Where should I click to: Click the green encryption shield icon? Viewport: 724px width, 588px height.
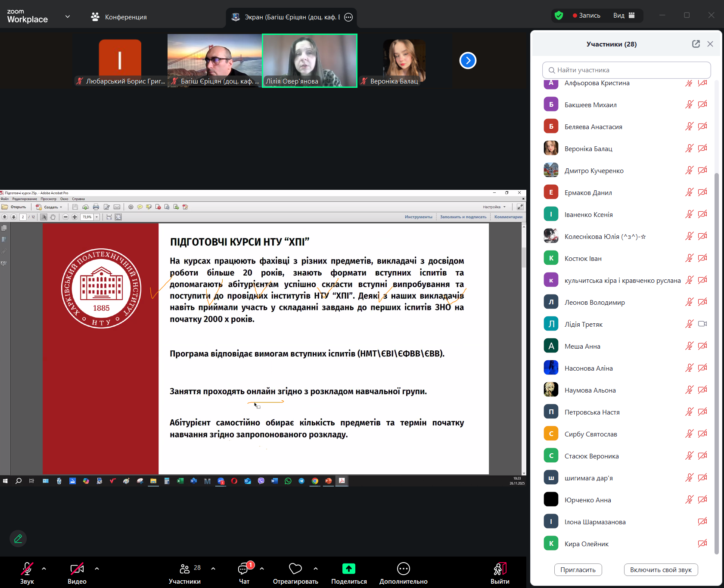tap(559, 15)
